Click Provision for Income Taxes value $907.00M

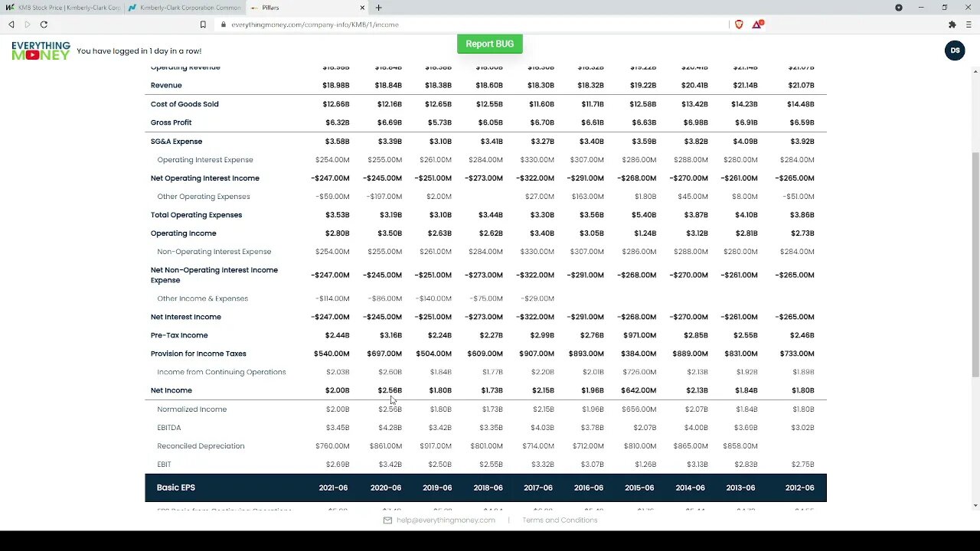click(x=536, y=354)
